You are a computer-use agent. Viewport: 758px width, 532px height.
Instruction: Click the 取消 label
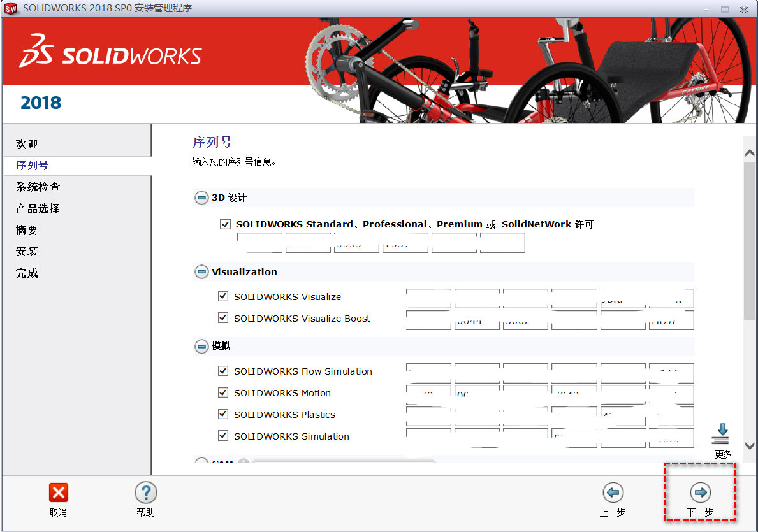click(x=58, y=512)
